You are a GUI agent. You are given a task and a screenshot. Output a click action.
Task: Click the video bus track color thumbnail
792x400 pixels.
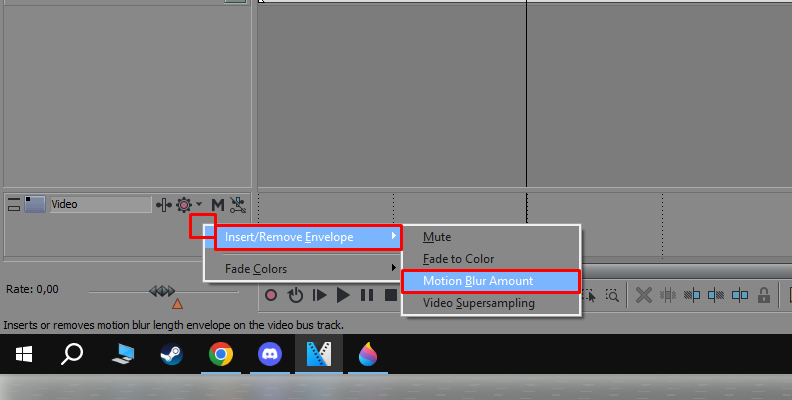click(x=35, y=204)
